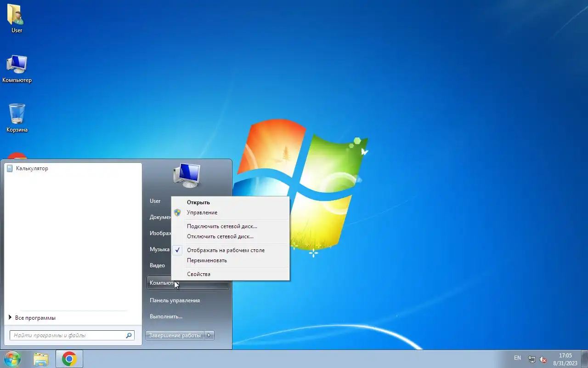The height and width of the screenshot is (368, 588).
Task: Click the Show desktop strip
Action: click(585, 359)
